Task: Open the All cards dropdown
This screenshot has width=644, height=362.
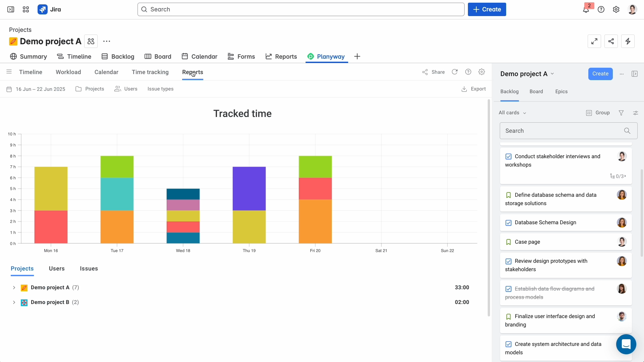Action: coord(512,113)
